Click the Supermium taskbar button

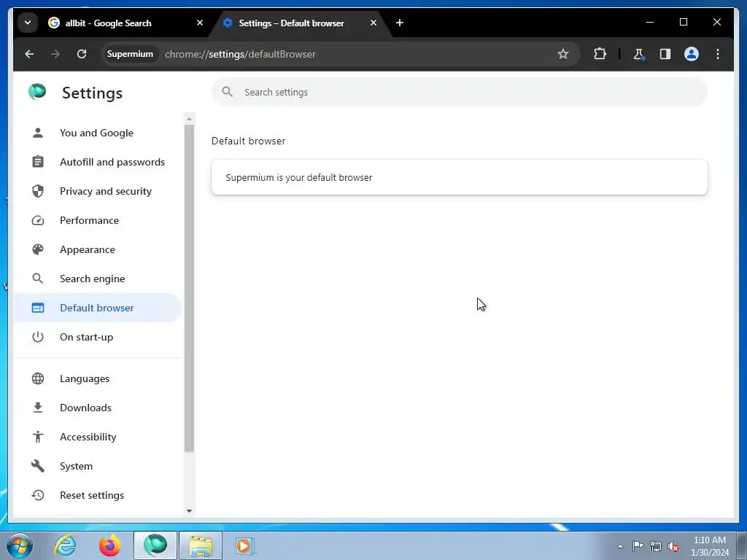pos(155,545)
